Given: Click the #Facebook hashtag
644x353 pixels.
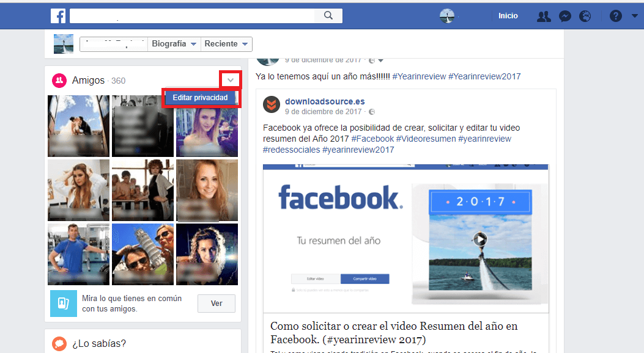Looking at the screenshot, I should 372,139.
